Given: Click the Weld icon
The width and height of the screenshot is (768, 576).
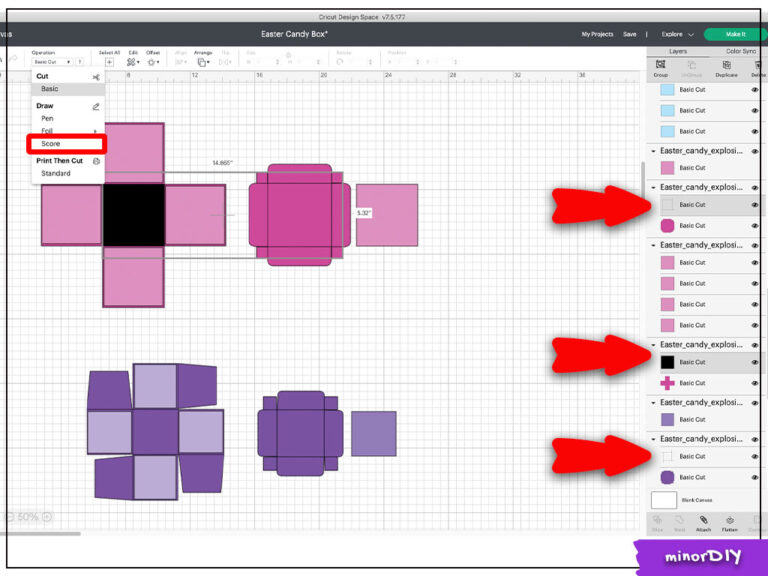Looking at the screenshot, I should 679,520.
